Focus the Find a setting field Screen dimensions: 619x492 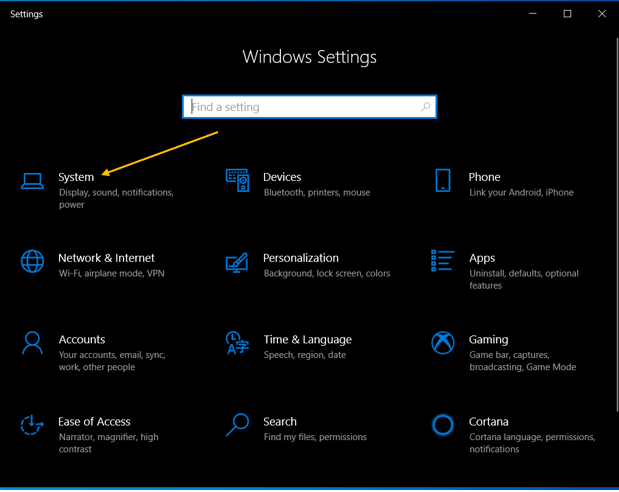pos(310,107)
